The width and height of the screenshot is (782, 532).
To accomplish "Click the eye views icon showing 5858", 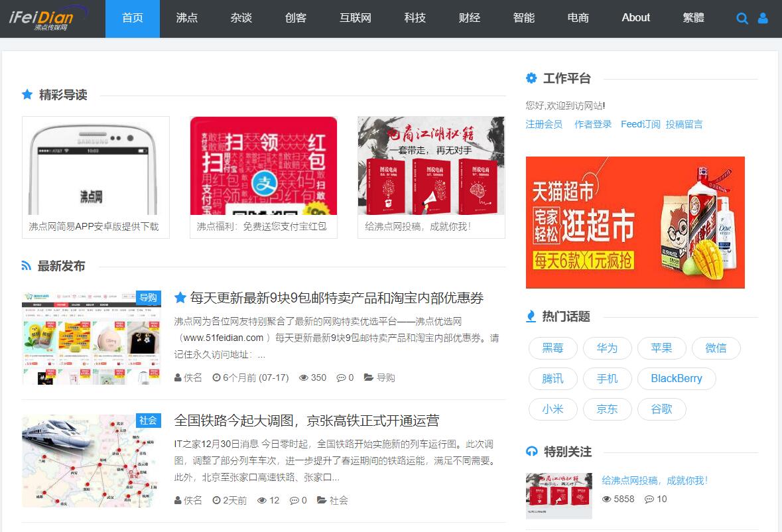I will [x=606, y=499].
